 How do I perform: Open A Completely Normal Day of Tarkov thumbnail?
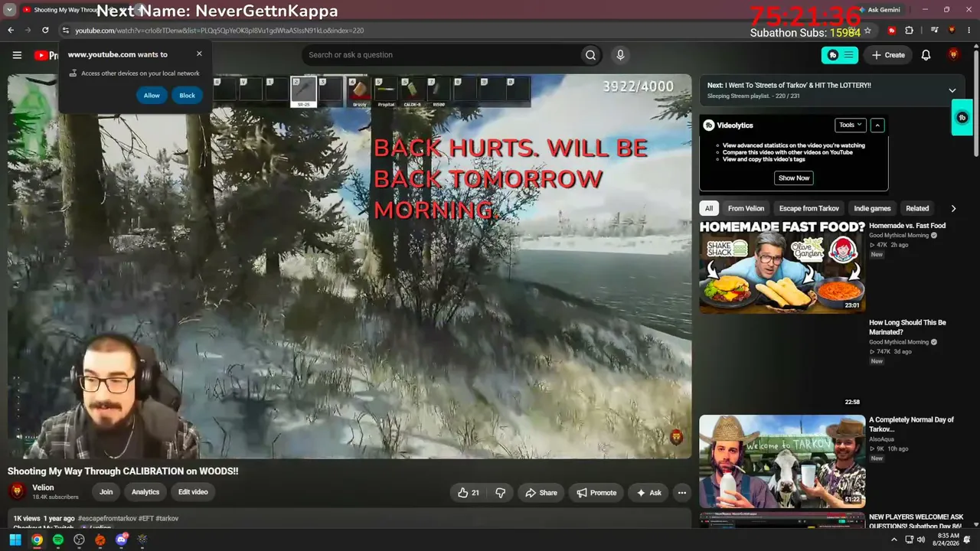[x=782, y=461]
